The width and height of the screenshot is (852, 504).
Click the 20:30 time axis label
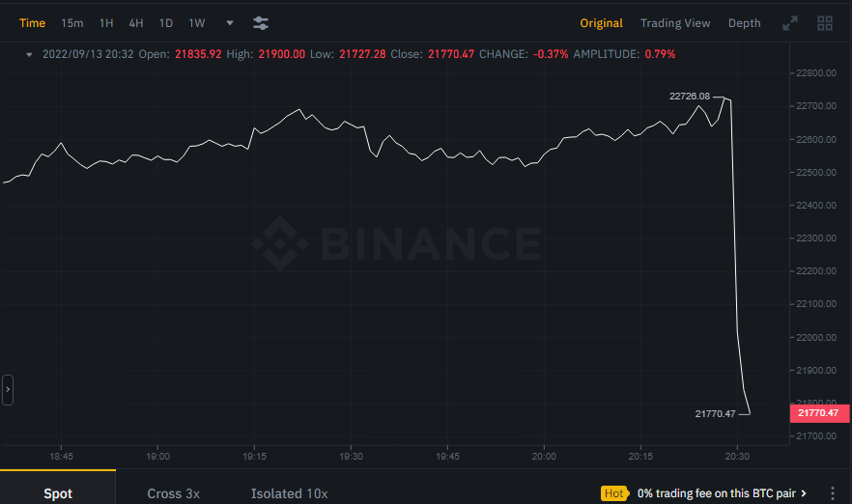click(x=737, y=456)
